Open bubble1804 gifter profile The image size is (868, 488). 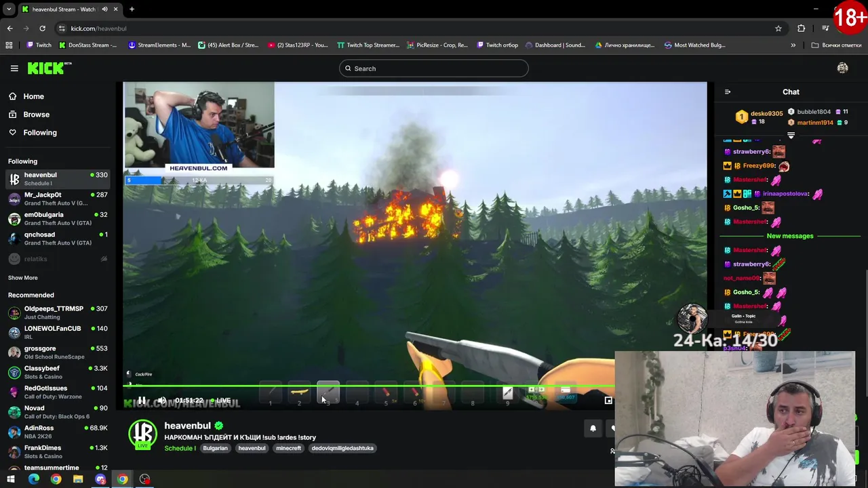(x=814, y=112)
